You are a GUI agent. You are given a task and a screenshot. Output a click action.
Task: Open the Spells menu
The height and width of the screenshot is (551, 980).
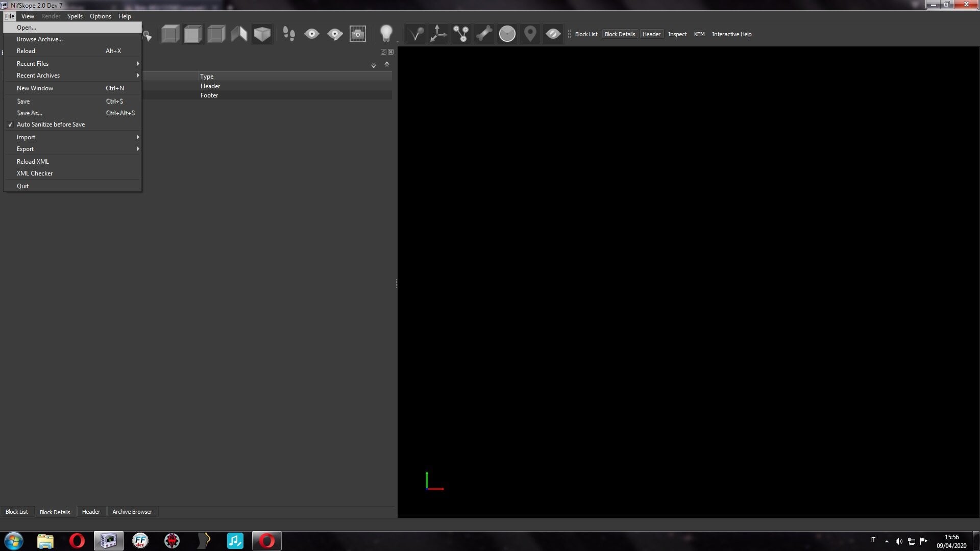point(75,16)
